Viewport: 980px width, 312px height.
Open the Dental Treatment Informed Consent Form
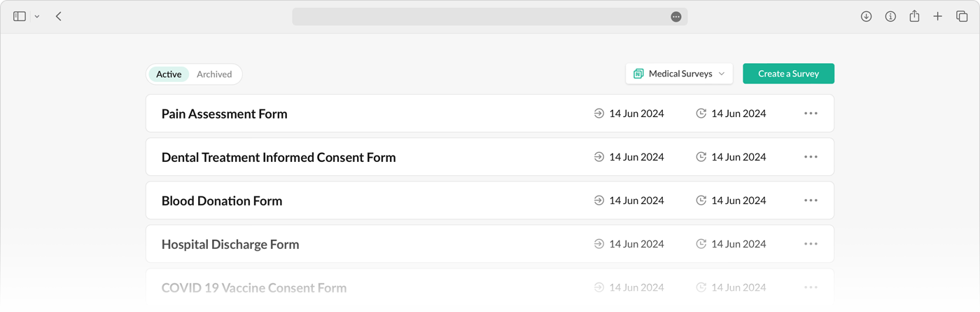click(x=279, y=157)
